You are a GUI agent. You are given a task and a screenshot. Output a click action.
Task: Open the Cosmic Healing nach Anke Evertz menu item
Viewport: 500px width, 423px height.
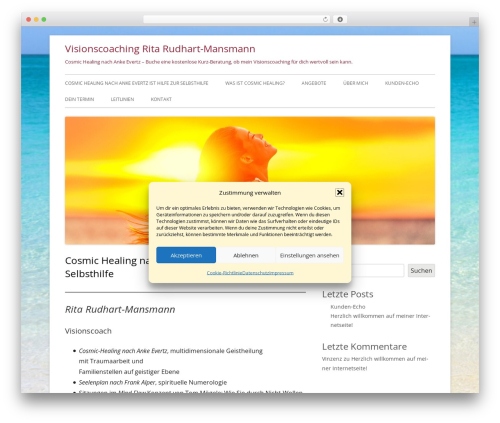[137, 83]
